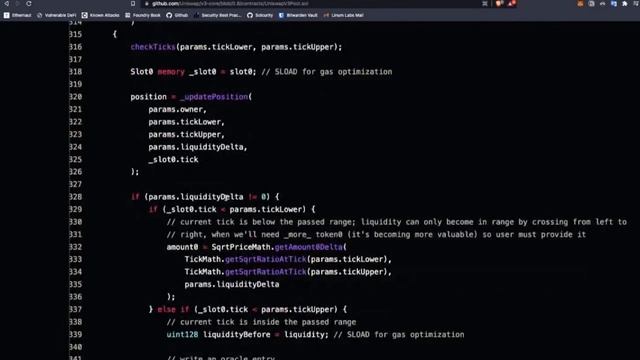The width and height of the screenshot is (640, 360).
Task: Click the 'position' variable on line 320
Action: coord(149,97)
